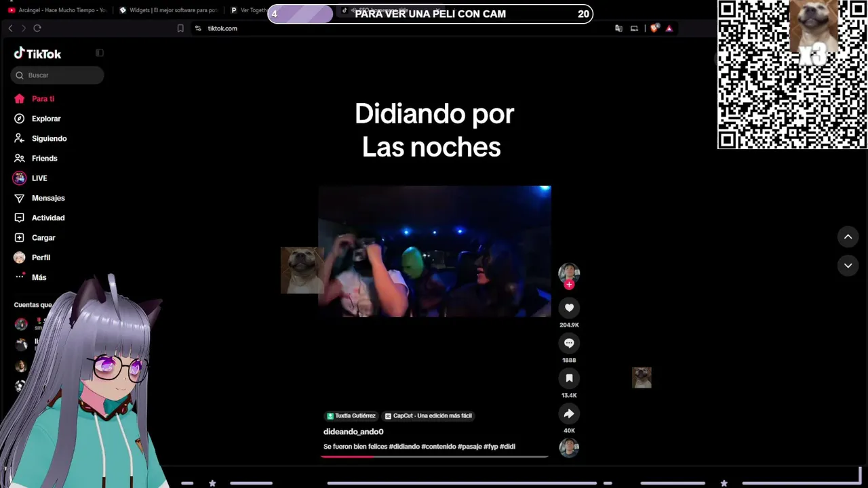Click the QR code overlay

coord(791,75)
